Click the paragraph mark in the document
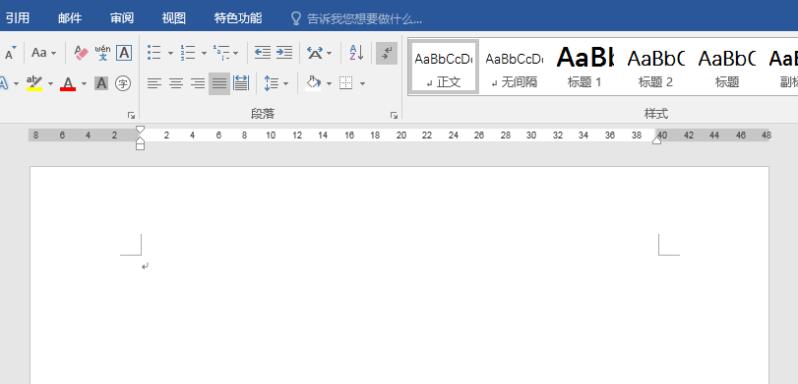798x384 pixels. tap(145, 266)
